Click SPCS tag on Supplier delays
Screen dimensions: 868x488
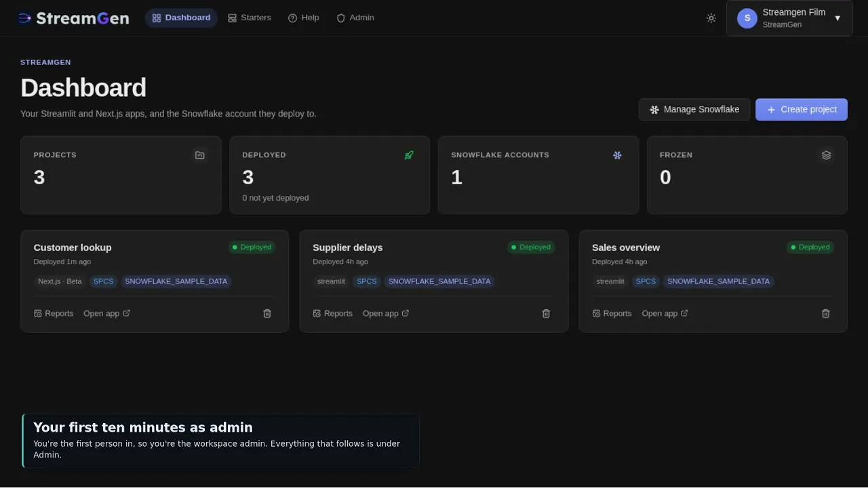367,281
